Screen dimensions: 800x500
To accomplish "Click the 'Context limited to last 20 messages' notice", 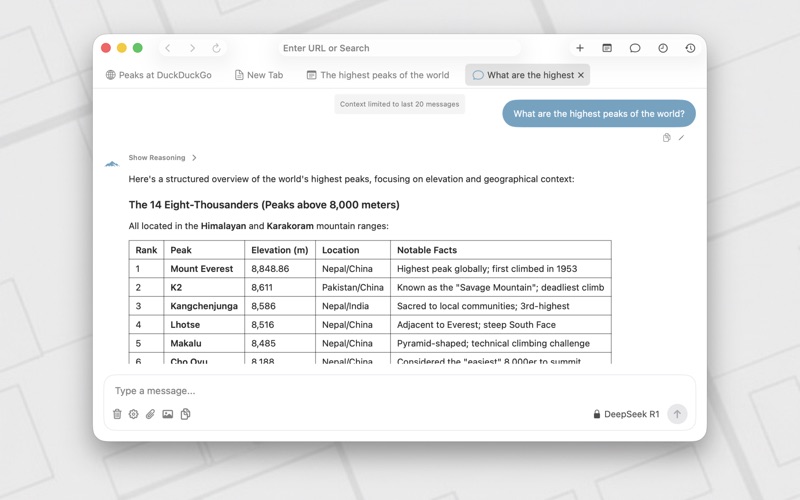I will click(x=399, y=104).
